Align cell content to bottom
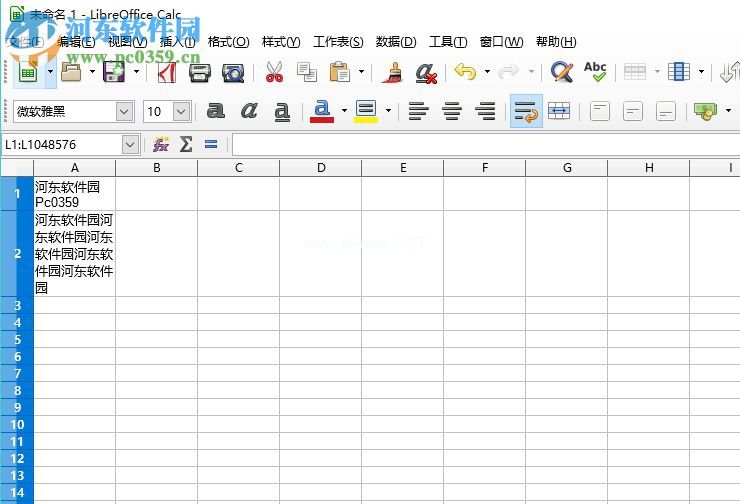This screenshot has width=740, height=504. coord(666,111)
